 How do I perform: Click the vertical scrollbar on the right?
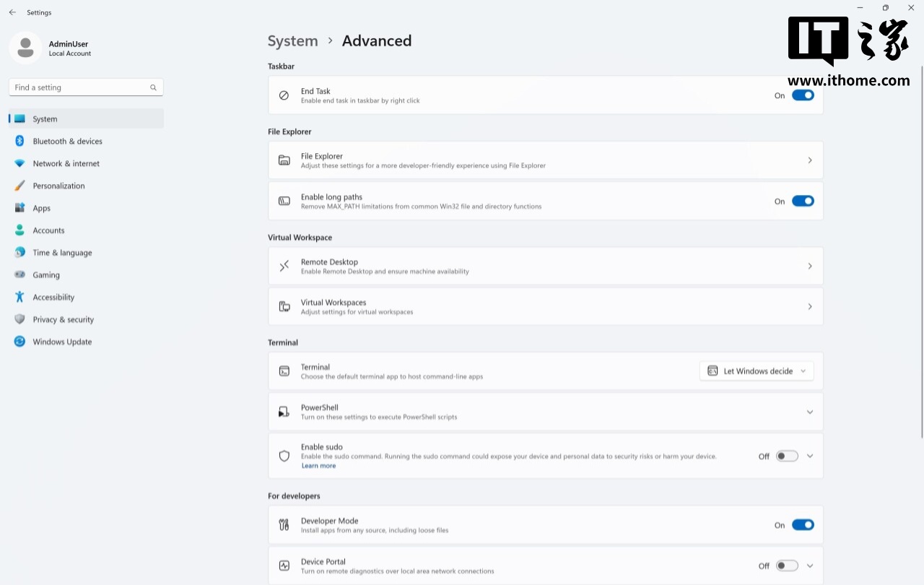point(922,251)
